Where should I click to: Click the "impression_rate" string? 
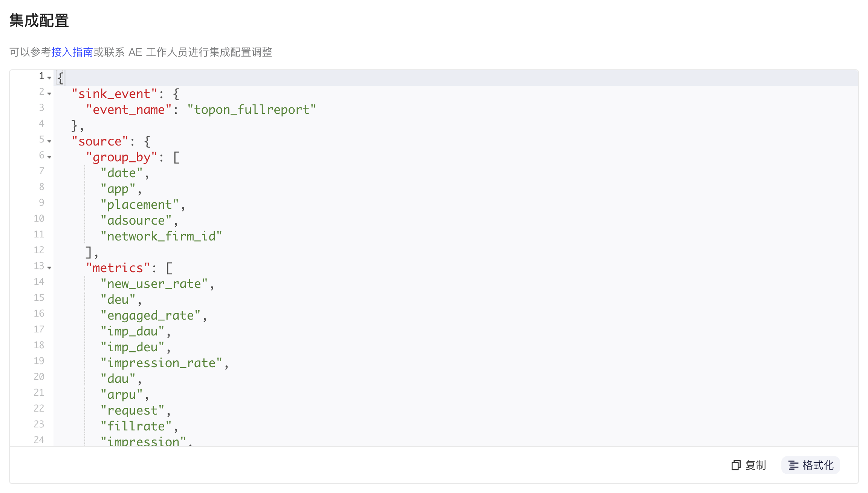tap(161, 363)
